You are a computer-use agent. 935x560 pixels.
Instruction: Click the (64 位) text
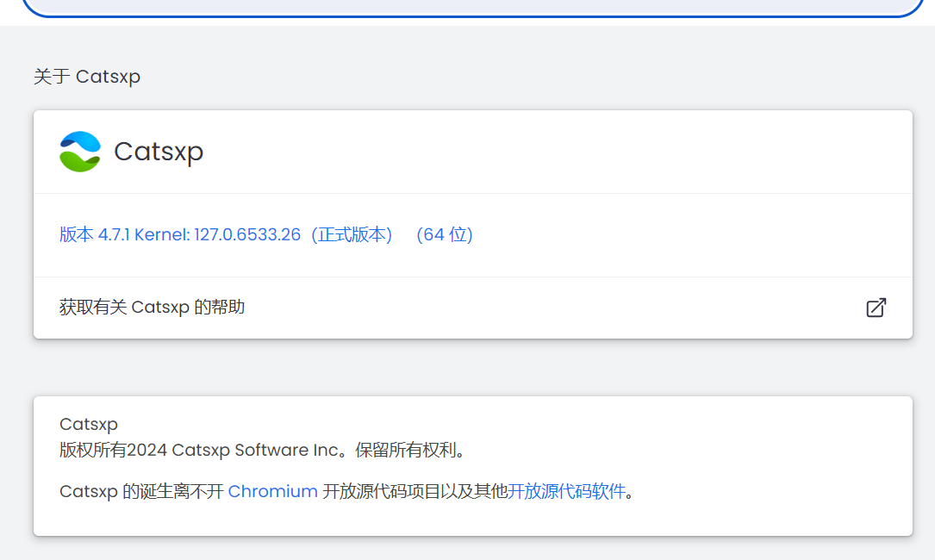(x=445, y=234)
